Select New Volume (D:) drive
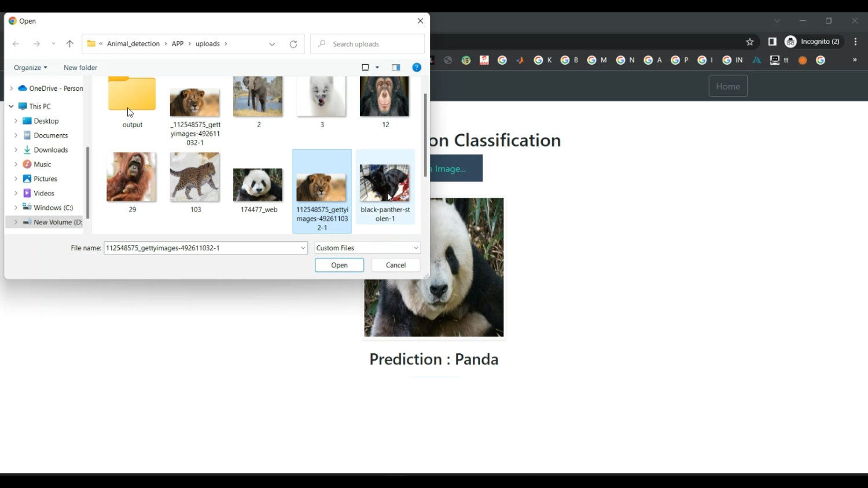This screenshot has width=868, height=488. click(x=52, y=222)
